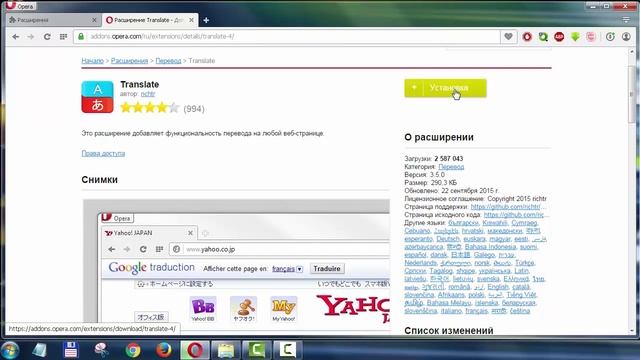Image resolution: width=640 pixels, height=360 pixels.
Task: Click the green circular-arrows extension icon
Action: 543,37
